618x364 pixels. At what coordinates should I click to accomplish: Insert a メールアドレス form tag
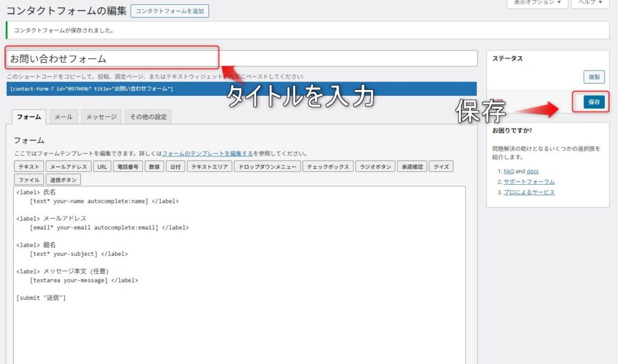coord(69,167)
